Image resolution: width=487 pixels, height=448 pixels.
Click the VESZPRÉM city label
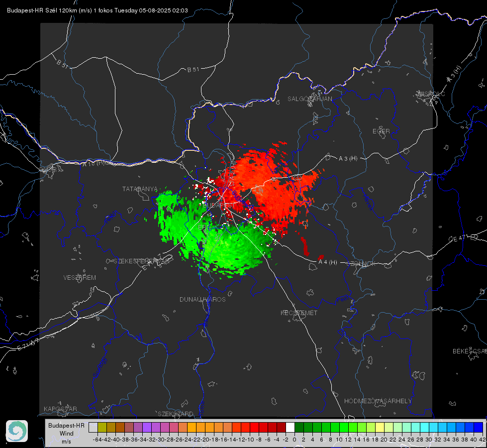click(x=80, y=278)
